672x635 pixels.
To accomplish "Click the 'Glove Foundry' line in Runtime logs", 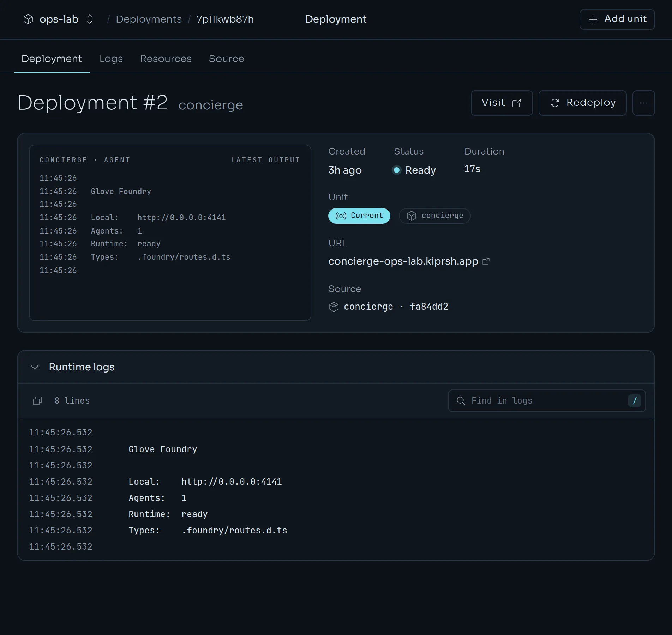I will click(163, 449).
